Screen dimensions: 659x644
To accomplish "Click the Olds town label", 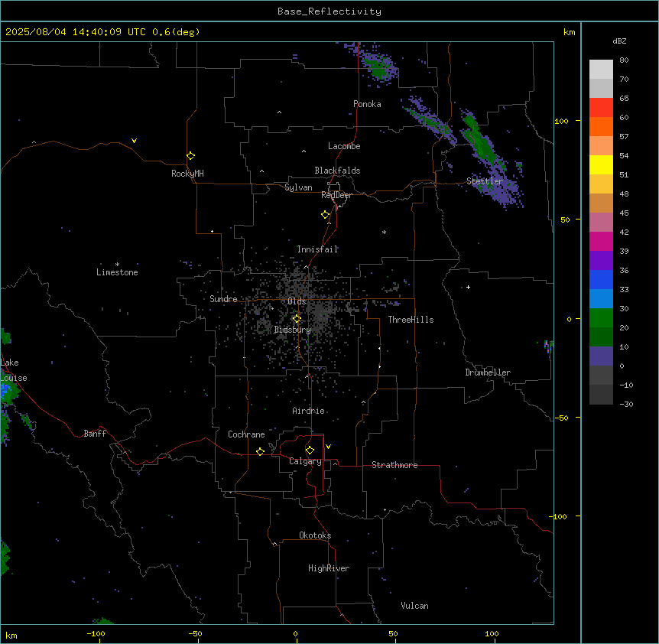I will (x=297, y=301).
